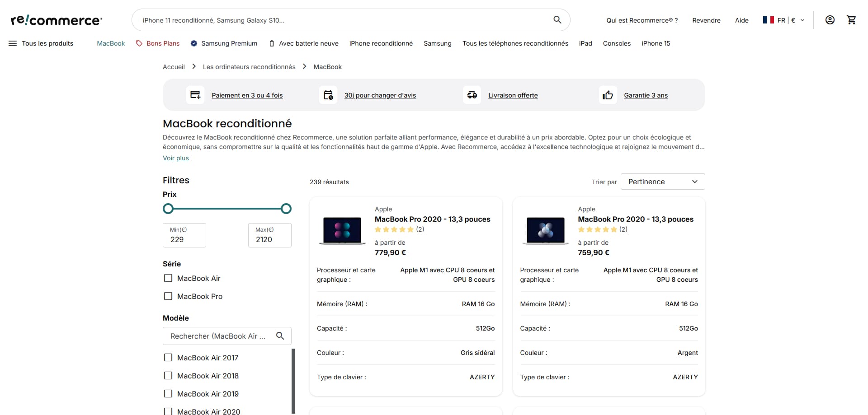Check the MacBook Air series checkbox
868x415 pixels.
[168, 278]
